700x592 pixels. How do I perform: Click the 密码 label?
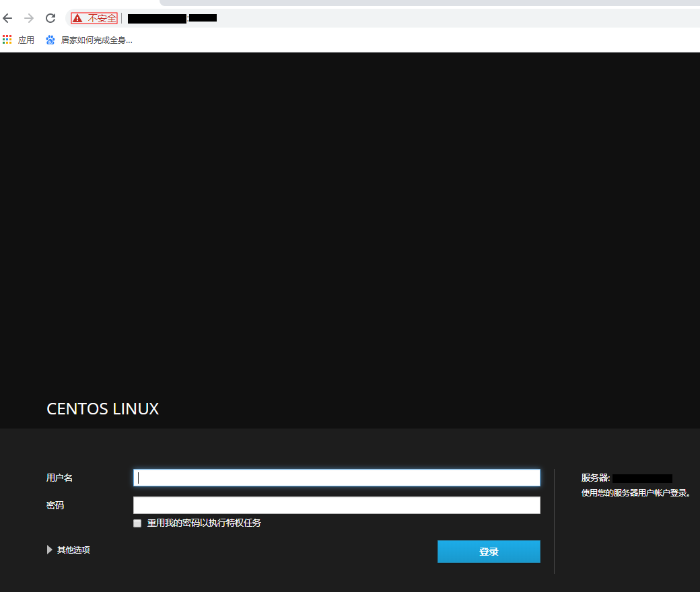[x=55, y=505]
